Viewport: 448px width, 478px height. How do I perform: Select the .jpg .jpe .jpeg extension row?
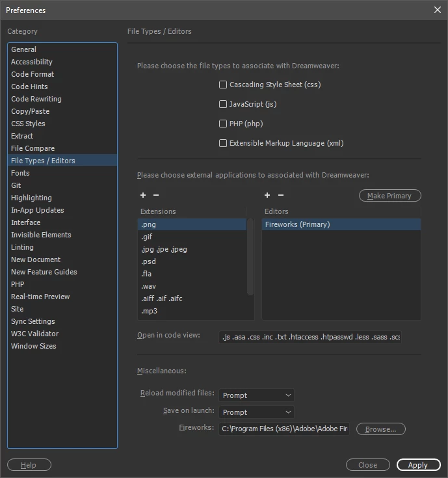click(x=192, y=249)
